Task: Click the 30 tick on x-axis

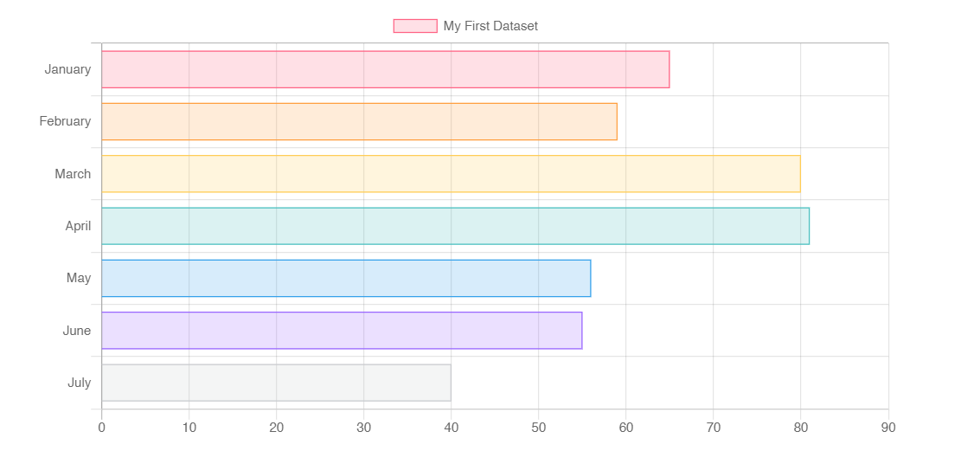Action: (364, 428)
